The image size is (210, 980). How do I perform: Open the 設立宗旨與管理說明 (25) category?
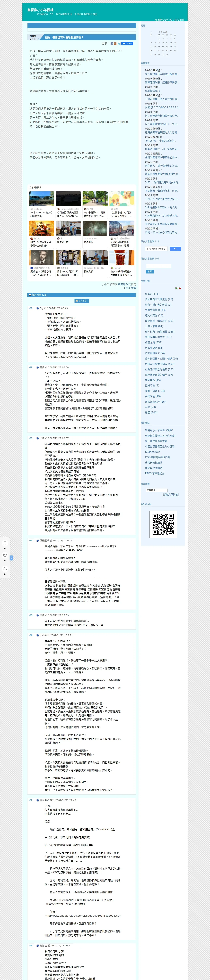(x=159, y=299)
